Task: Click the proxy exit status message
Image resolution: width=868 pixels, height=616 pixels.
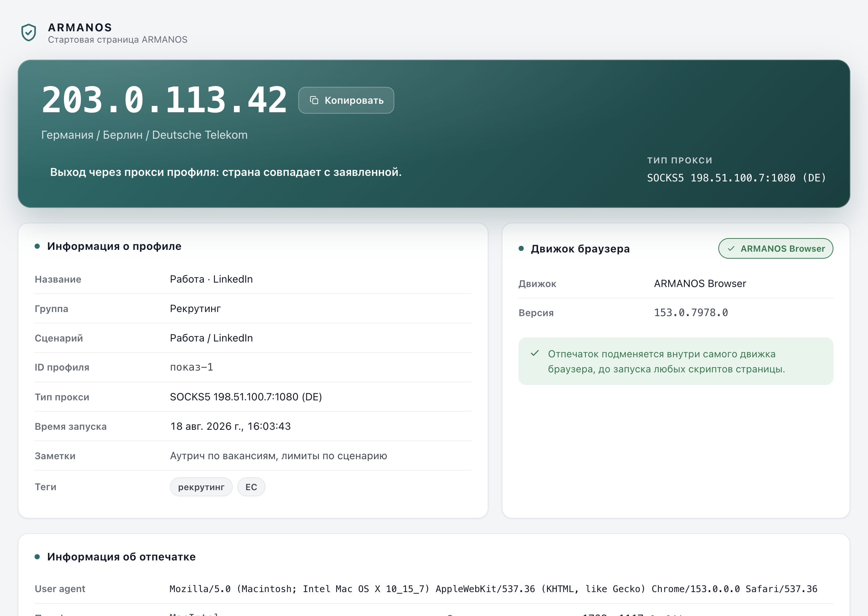Action: (226, 172)
